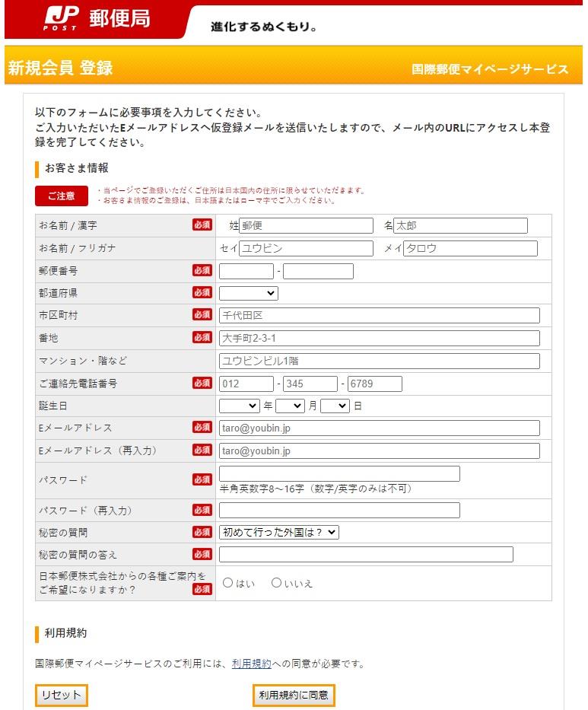The width and height of the screenshot is (588, 710).
Task: Select the はい radio button
Action: click(x=227, y=583)
